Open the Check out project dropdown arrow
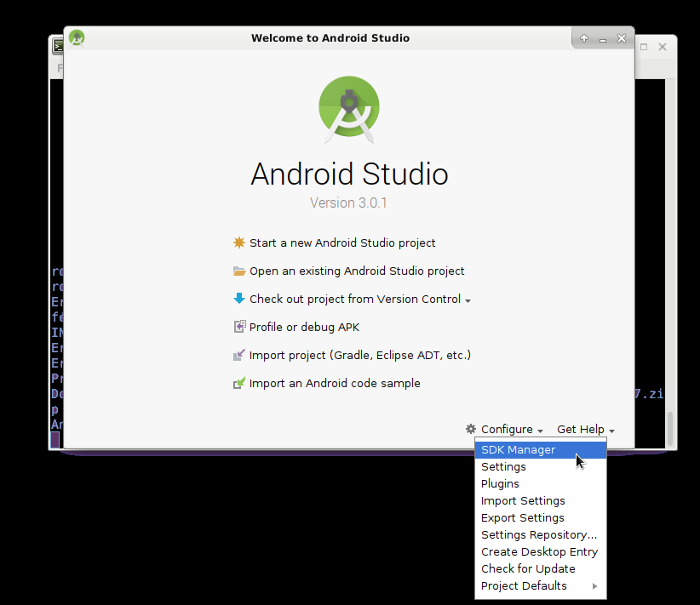 [x=467, y=300]
